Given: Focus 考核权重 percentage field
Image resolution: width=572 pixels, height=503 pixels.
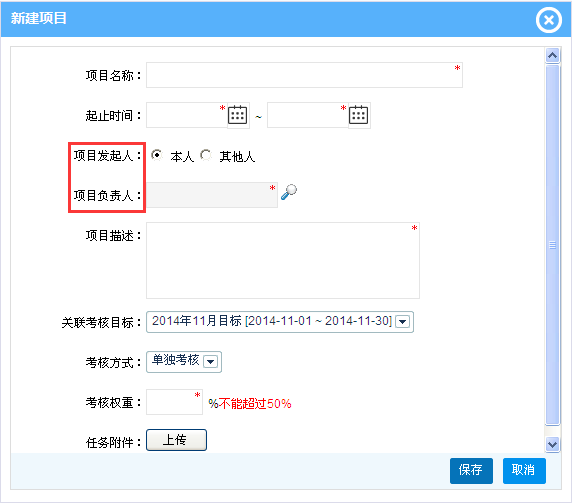Looking at the screenshot, I should pos(174,402).
